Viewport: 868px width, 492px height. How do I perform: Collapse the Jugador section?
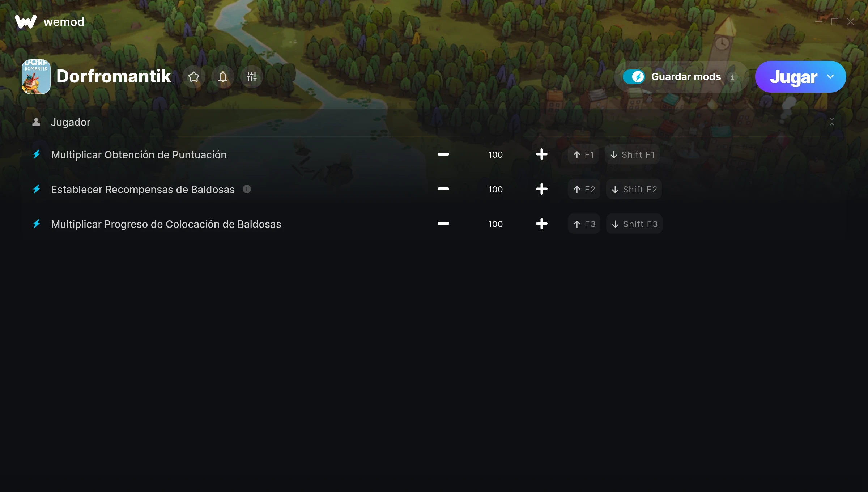tap(832, 122)
